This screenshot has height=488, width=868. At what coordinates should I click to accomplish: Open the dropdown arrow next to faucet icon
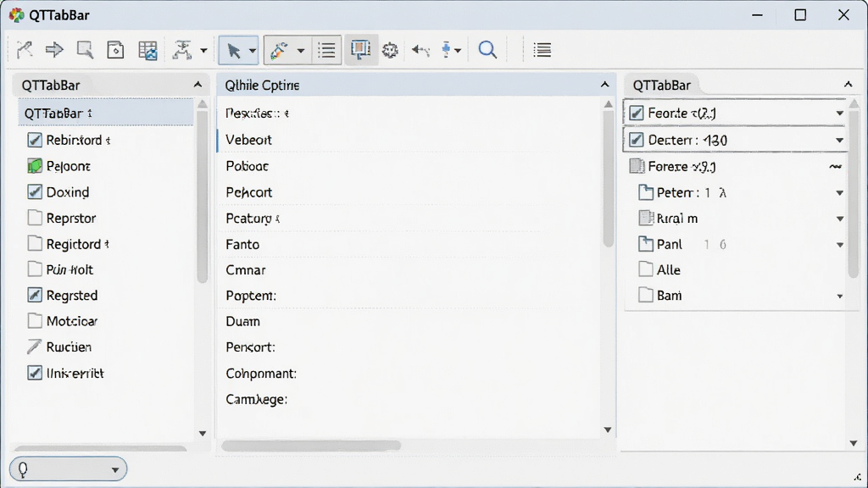203,51
